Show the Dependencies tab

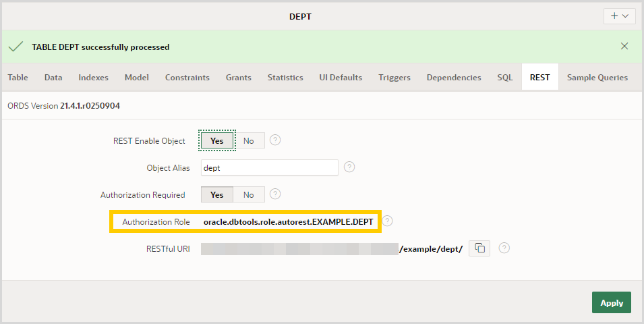pos(454,78)
